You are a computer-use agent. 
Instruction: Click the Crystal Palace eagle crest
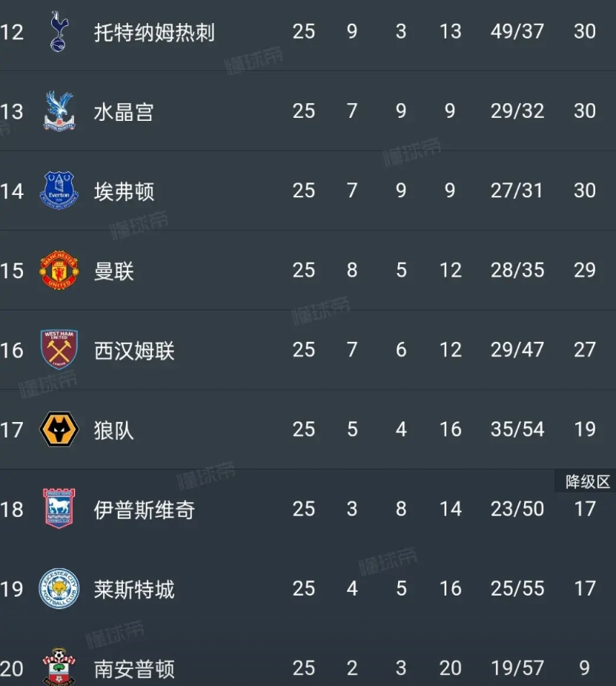(59, 111)
